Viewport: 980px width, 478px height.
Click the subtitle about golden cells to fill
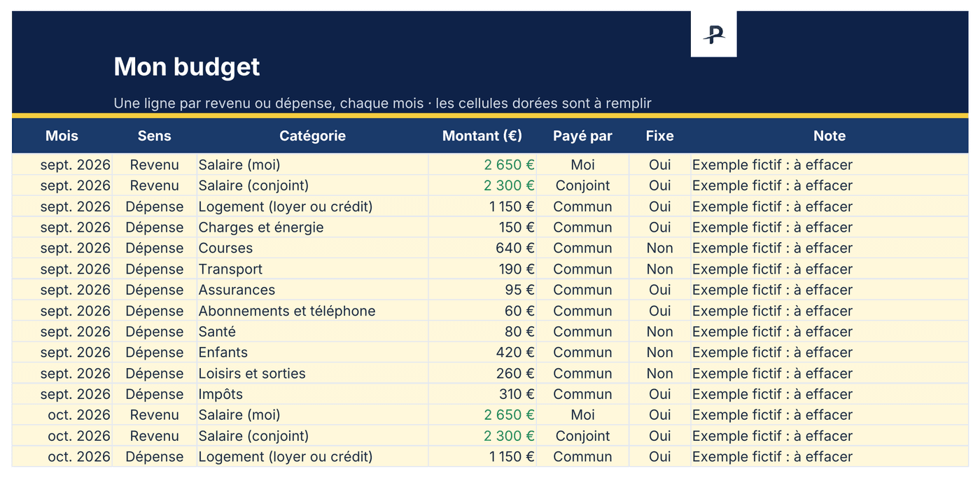click(382, 104)
